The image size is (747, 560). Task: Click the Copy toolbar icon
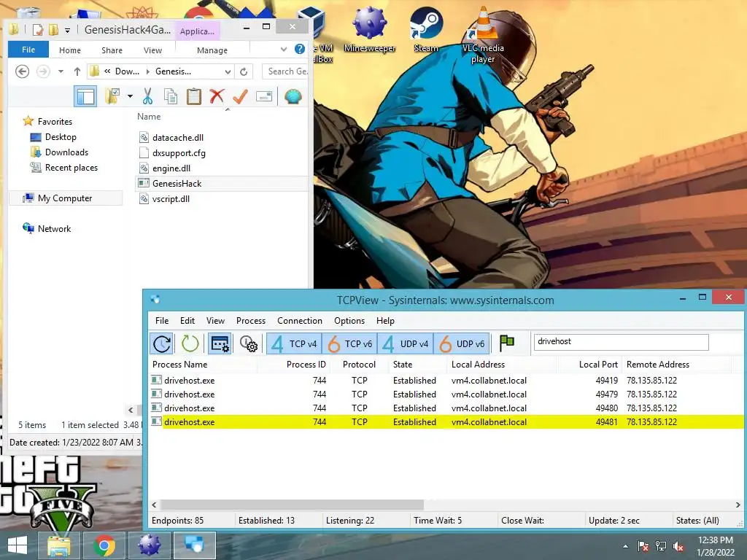click(171, 97)
